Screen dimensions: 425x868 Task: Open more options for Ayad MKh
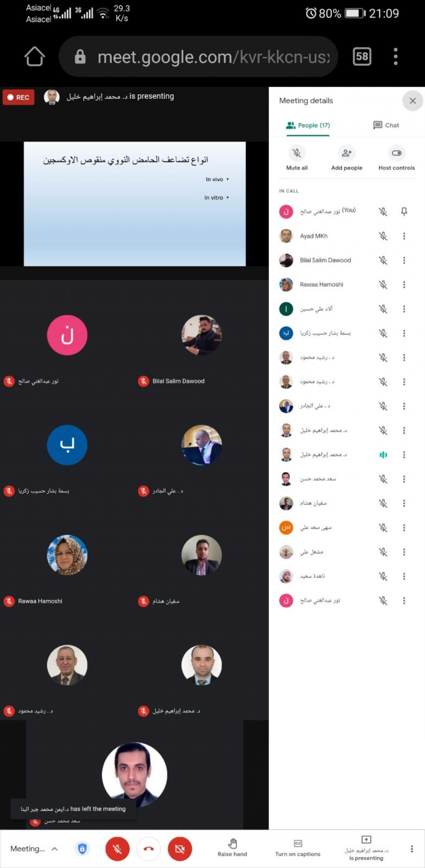tap(404, 236)
